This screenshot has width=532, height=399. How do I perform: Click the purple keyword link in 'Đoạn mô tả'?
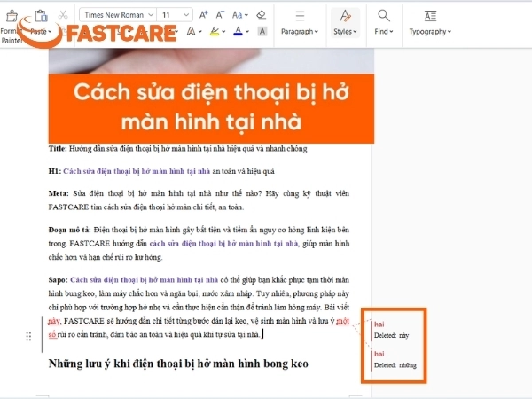pyautogui.click(x=224, y=244)
